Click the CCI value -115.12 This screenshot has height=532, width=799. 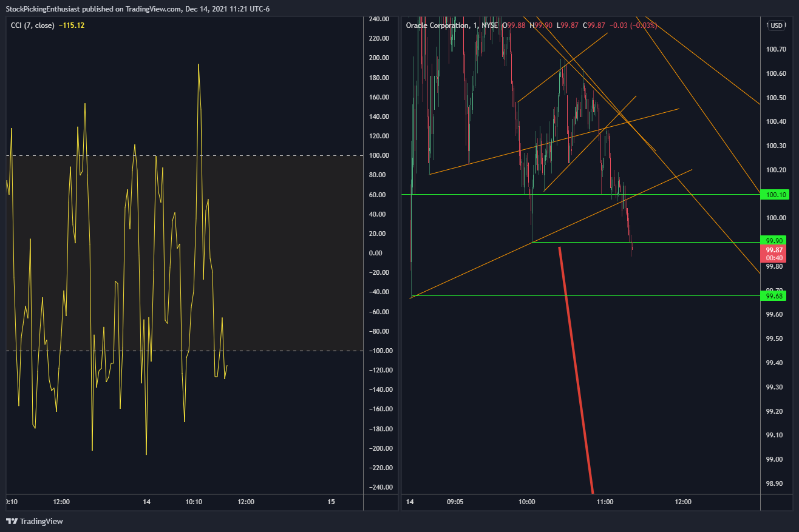coord(71,25)
